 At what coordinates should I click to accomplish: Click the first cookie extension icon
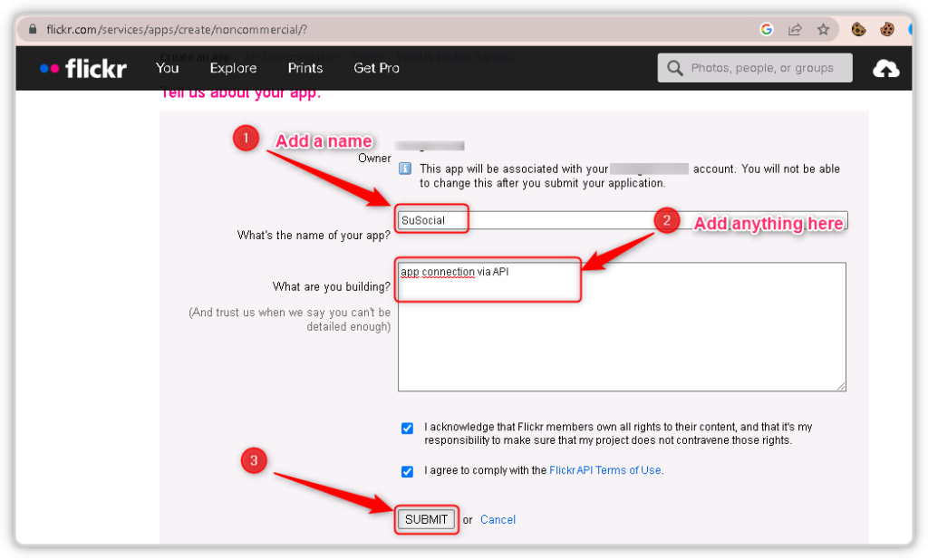(x=857, y=29)
